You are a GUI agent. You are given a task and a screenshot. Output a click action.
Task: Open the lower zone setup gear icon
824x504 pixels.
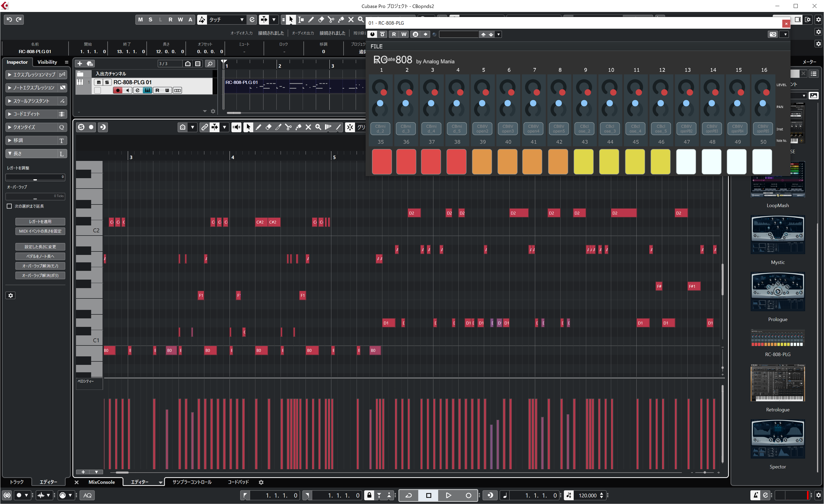(261, 482)
